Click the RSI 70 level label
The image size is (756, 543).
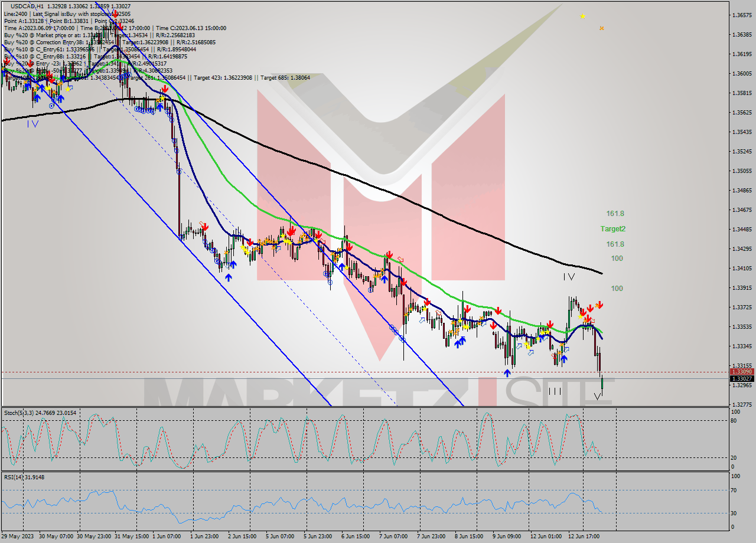735,490
